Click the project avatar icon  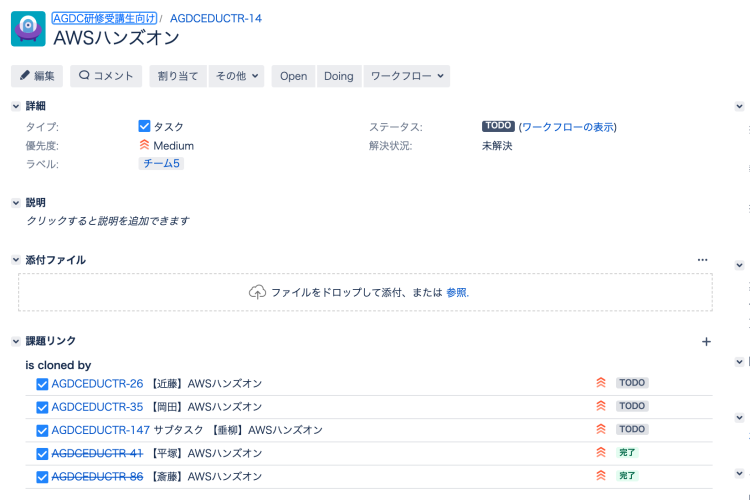28,29
